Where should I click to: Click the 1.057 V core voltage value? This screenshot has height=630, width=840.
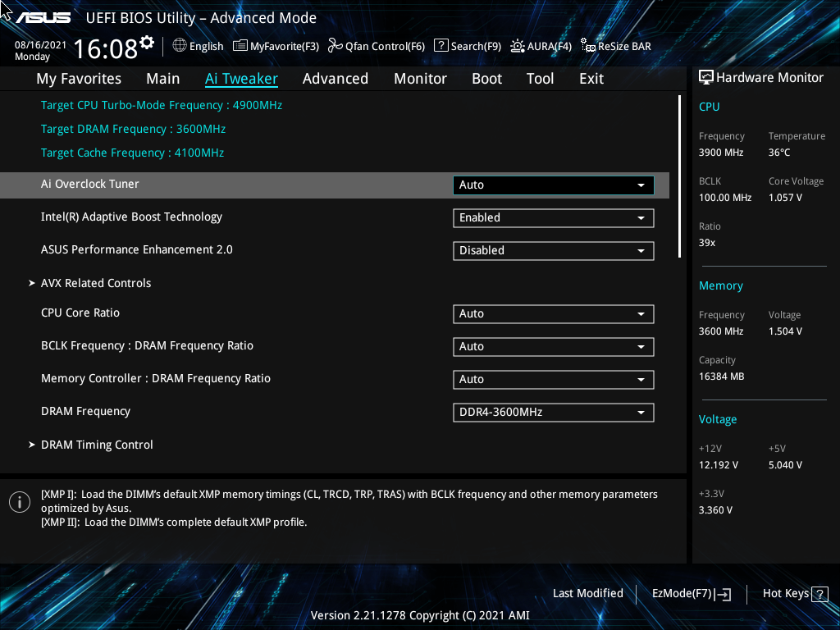(x=785, y=198)
